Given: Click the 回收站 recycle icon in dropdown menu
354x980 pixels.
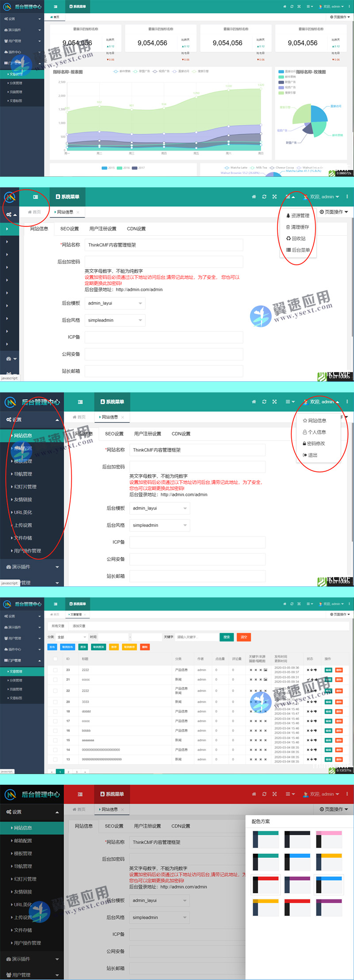Looking at the screenshot, I should pos(298,238).
